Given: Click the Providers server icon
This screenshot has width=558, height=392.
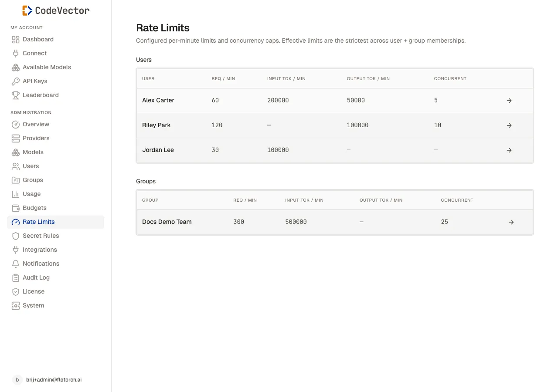Looking at the screenshot, I should pos(16,139).
